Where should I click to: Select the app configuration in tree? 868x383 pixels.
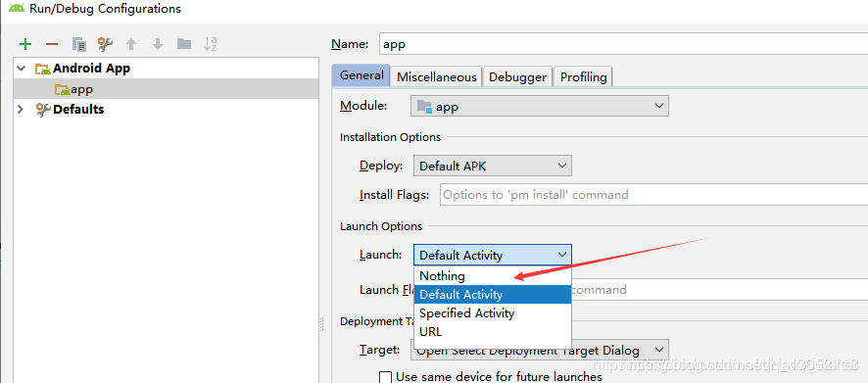(x=167, y=89)
